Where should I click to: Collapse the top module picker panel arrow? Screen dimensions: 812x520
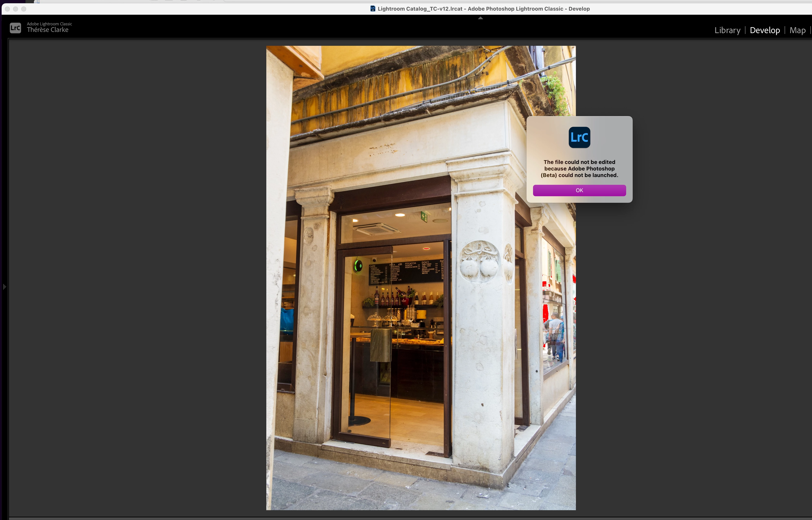pos(480,18)
